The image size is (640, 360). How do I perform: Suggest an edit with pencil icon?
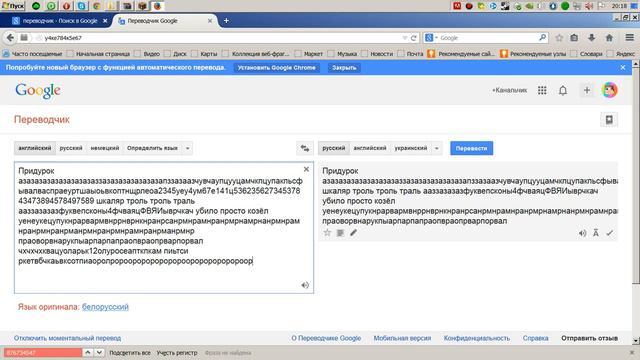click(353, 233)
